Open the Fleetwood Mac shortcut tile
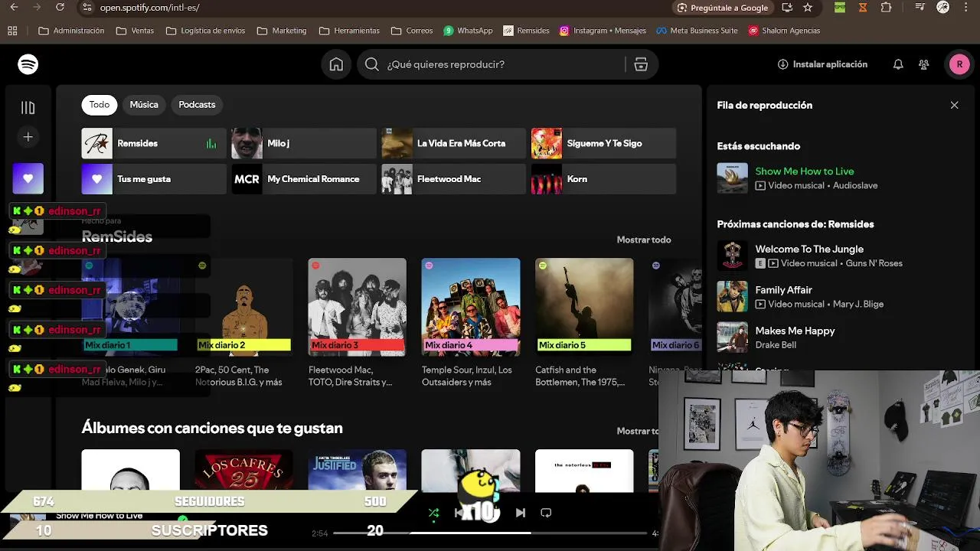980x551 pixels. click(454, 179)
